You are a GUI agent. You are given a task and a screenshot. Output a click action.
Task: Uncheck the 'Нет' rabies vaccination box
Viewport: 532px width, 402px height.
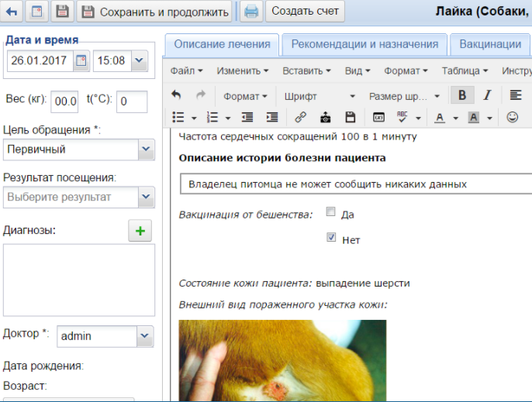(x=331, y=238)
